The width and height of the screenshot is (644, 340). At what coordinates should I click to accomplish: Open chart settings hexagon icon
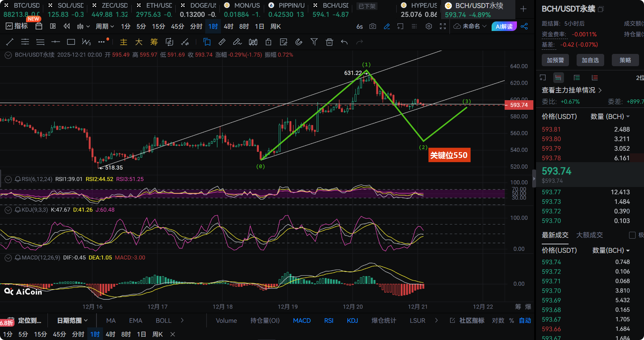coord(429,26)
